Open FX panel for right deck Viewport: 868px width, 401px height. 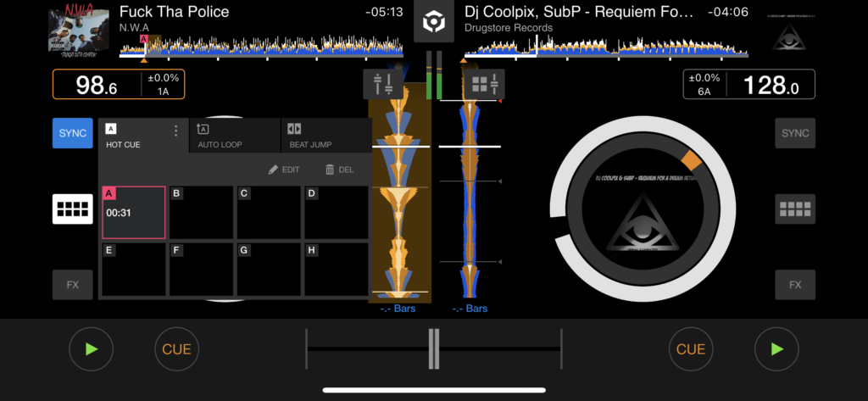795,285
